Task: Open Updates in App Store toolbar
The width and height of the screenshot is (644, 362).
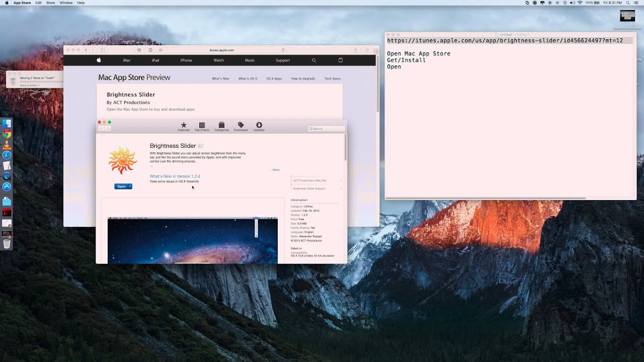Action: click(x=259, y=127)
